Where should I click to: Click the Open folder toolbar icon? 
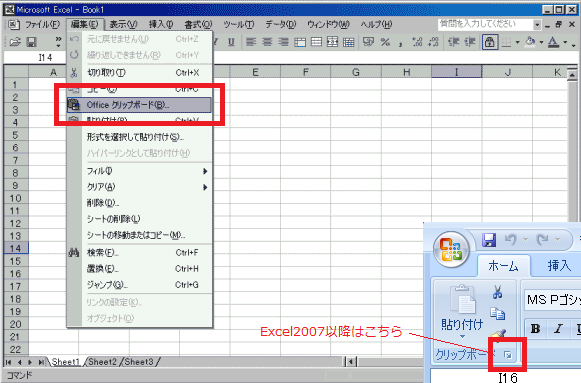[15, 42]
